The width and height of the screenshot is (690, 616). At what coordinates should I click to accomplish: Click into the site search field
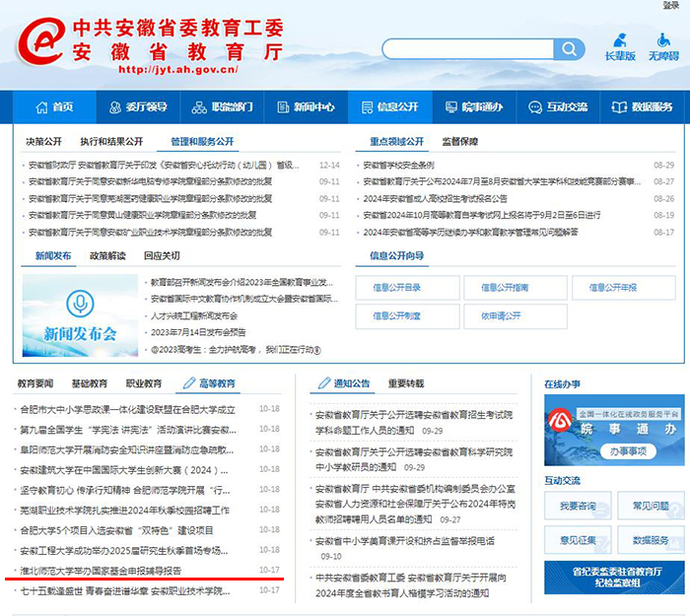pyautogui.click(x=468, y=49)
